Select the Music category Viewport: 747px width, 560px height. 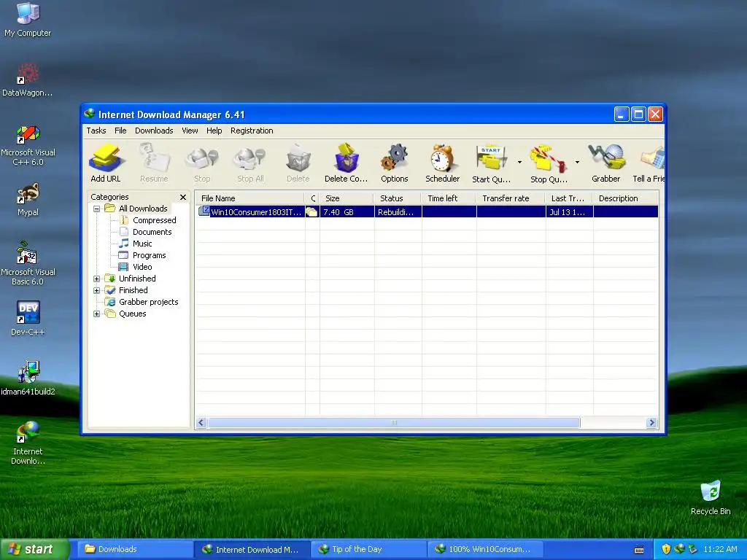(142, 244)
